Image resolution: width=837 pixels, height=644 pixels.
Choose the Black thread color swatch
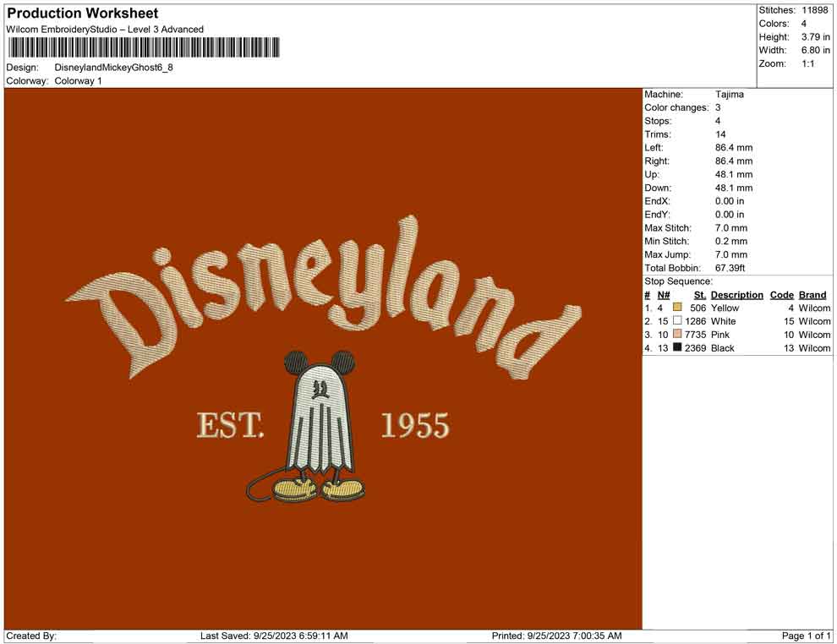point(677,348)
